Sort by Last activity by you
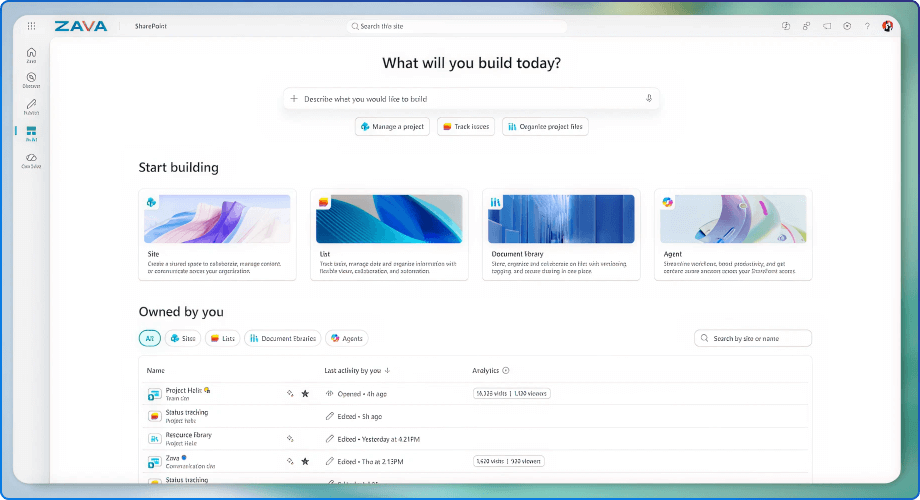The image size is (920, 500). 357,370
